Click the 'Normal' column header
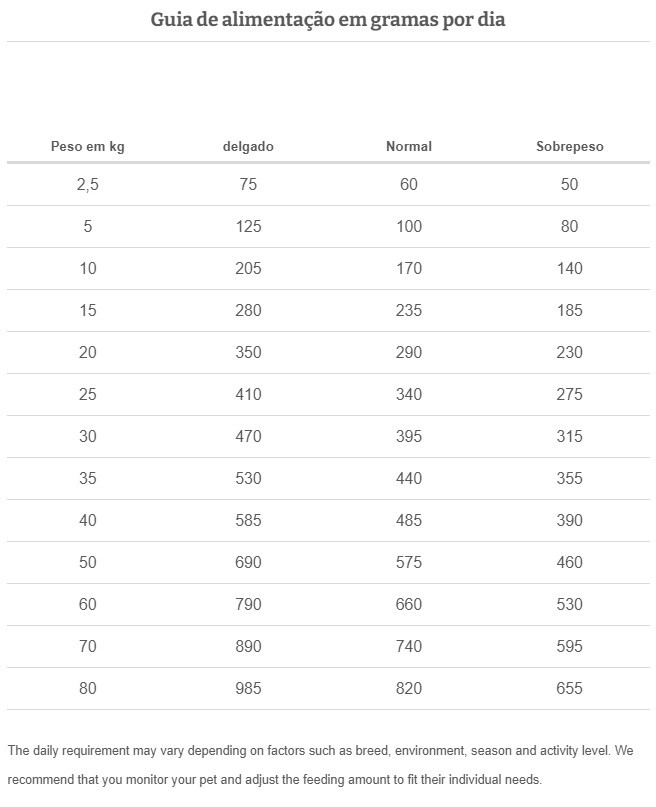This screenshot has width=656, height=807. (x=409, y=146)
